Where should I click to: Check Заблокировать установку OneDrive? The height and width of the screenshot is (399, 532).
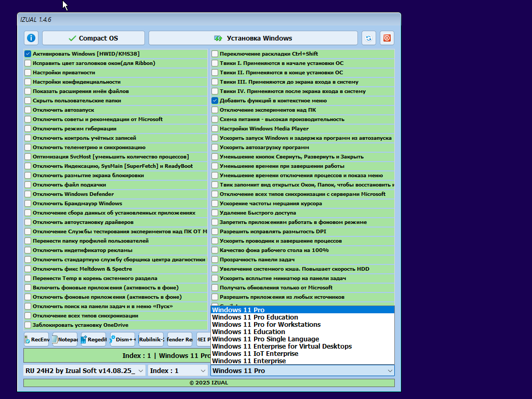tap(28, 325)
